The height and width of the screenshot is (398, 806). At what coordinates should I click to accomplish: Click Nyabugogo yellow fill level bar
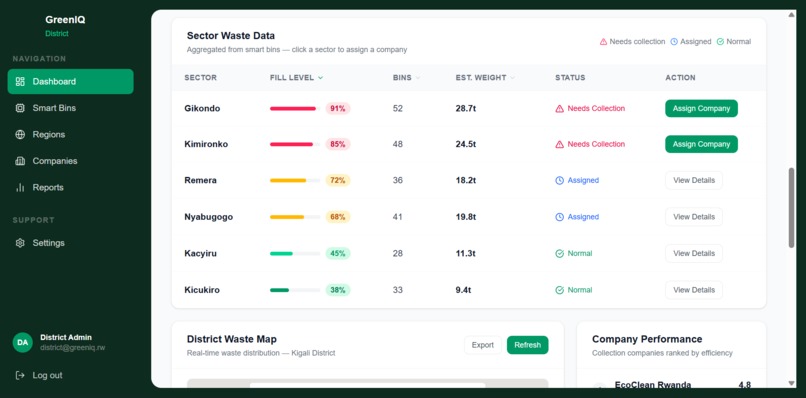click(287, 217)
